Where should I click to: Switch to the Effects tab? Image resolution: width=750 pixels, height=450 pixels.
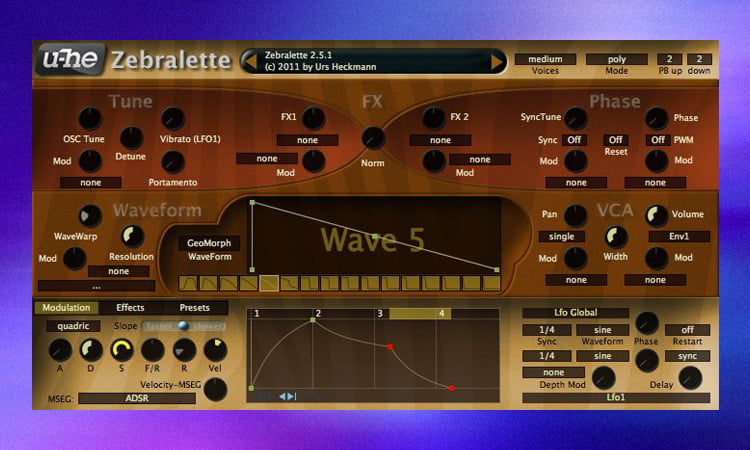(x=130, y=308)
